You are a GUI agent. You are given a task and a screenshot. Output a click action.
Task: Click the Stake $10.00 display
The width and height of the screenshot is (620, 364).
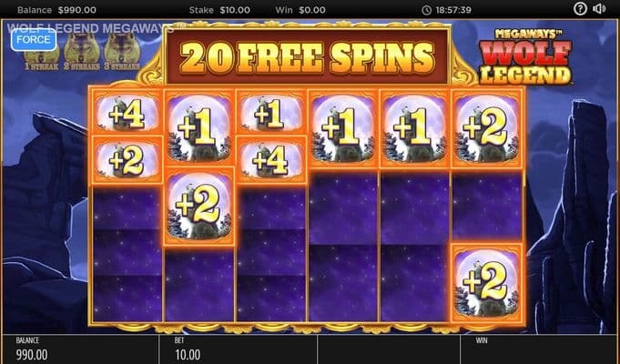coord(219,10)
